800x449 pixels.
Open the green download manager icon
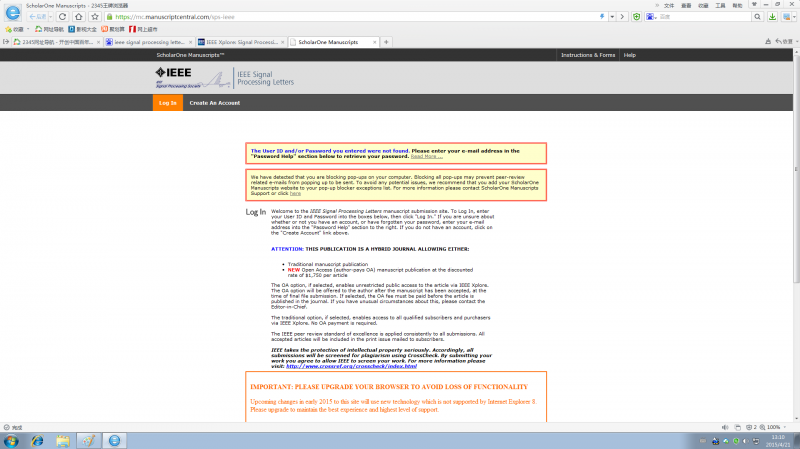click(772, 17)
